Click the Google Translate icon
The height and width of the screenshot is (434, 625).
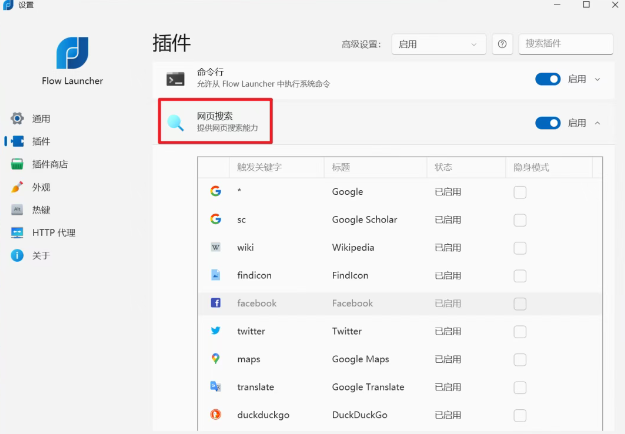[216, 387]
